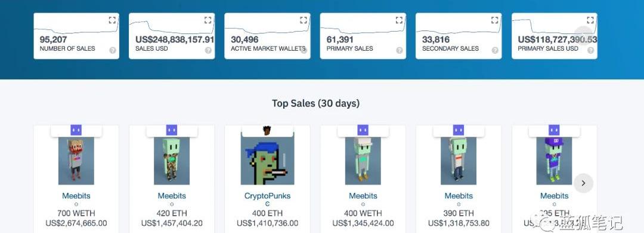Image resolution: width=644 pixels, height=233 pixels.
Task: Open Meebits link on 420 ETH sale
Action: coord(172,196)
